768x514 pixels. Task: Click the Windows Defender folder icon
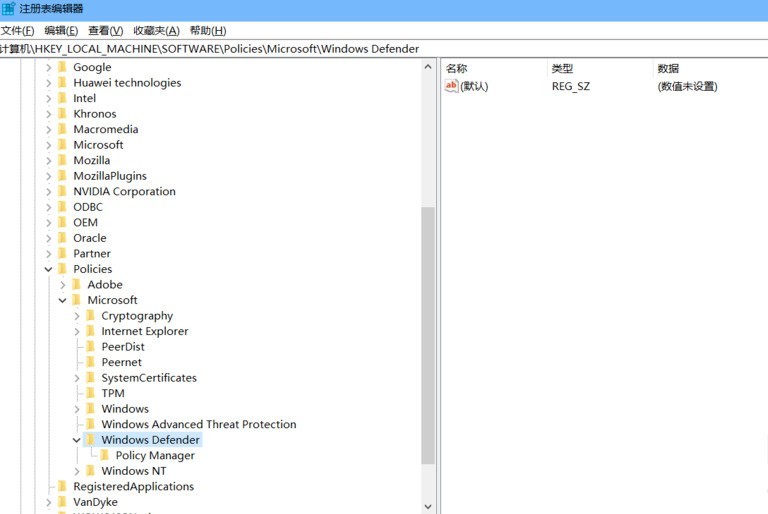(x=90, y=440)
